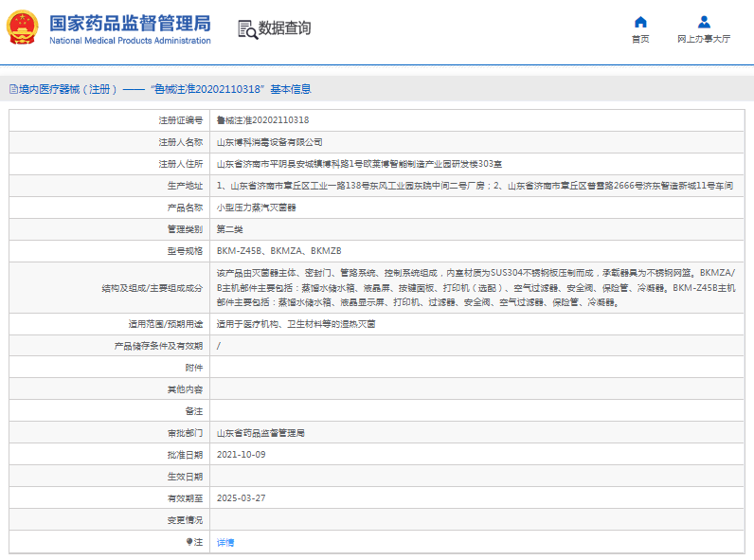Click management category value 第二类
The height and width of the screenshot is (560, 754).
coord(230,229)
